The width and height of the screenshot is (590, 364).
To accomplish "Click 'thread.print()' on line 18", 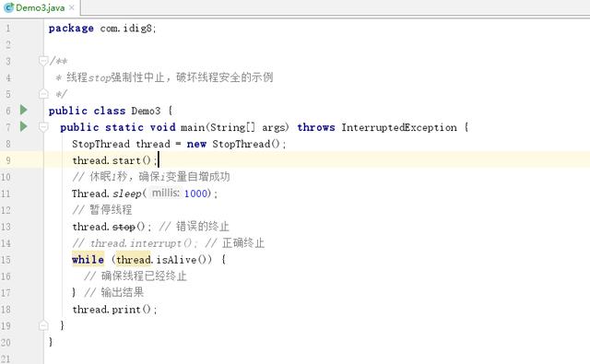I will (x=112, y=310).
